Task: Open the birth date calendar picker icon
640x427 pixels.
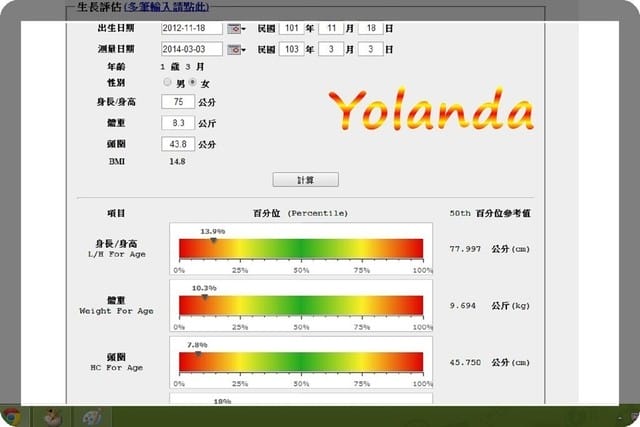Action: 234,29
